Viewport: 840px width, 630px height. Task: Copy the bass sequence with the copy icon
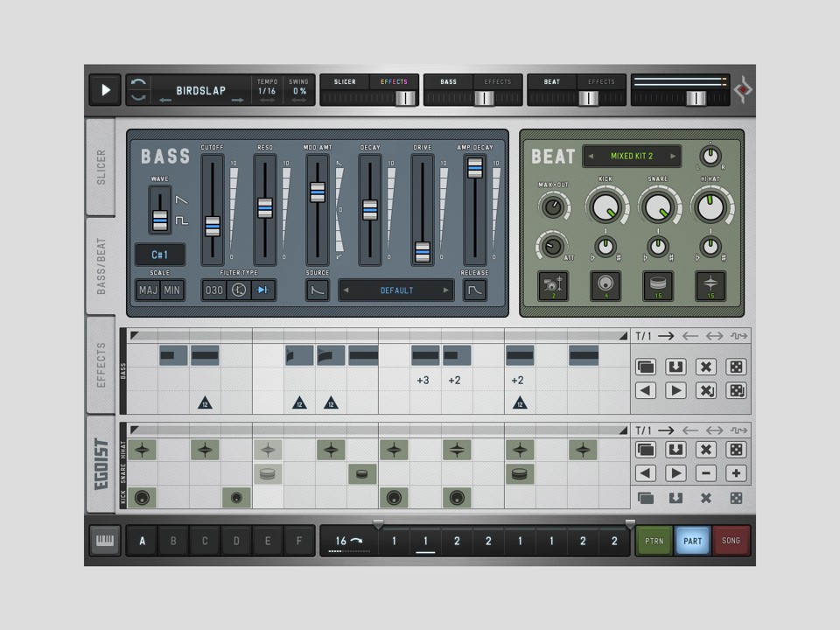(x=646, y=367)
